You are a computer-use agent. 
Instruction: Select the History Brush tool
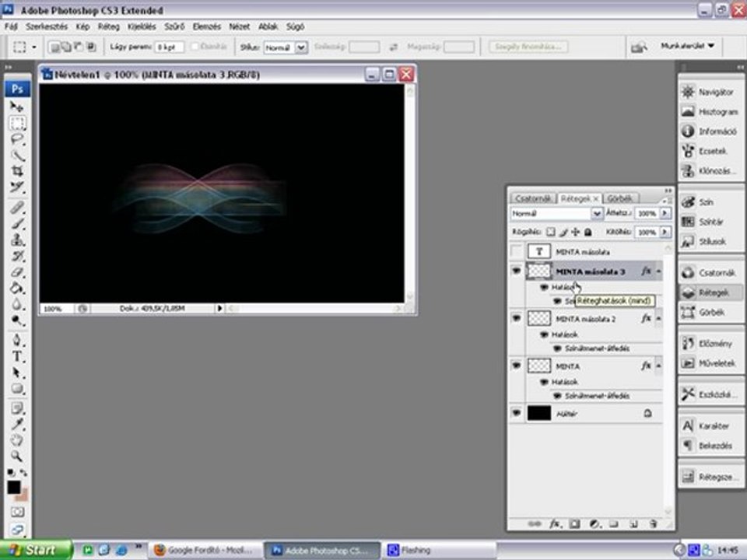point(17,256)
